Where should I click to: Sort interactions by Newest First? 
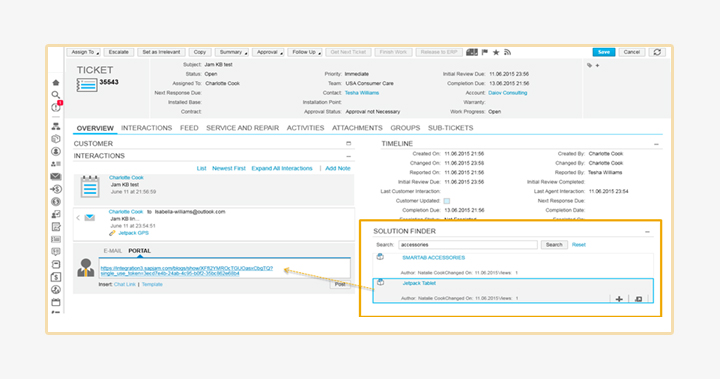point(229,169)
